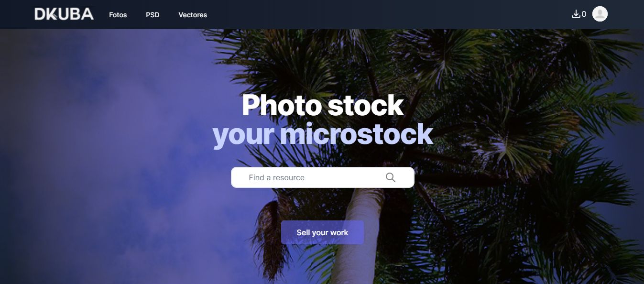The height and width of the screenshot is (284, 644).
Task: Click the Sell your work button
Action: coord(322,232)
